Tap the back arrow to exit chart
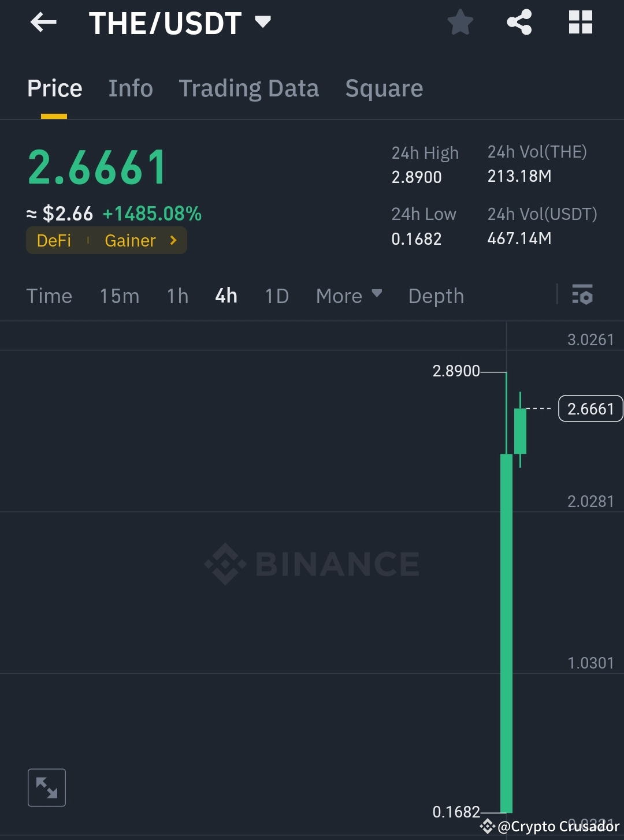The width and height of the screenshot is (624, 840). pyautogui.click(x=43, y=23)
